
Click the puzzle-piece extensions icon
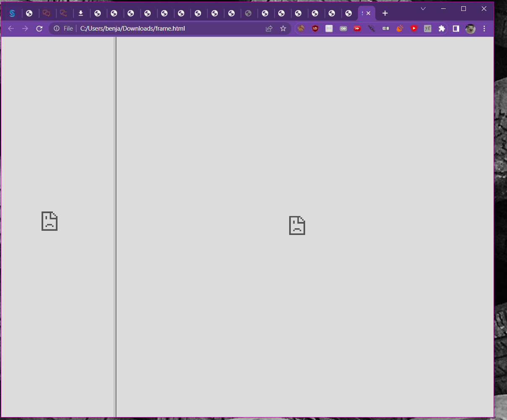[442, 29]
